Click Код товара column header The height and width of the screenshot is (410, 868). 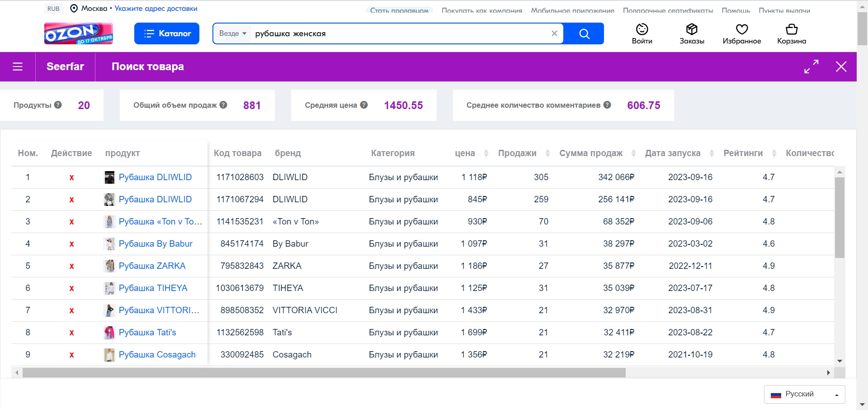click(x=237, y=153)
